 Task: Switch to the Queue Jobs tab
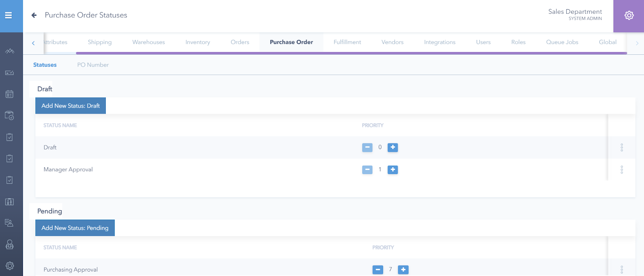pos(562,42)
